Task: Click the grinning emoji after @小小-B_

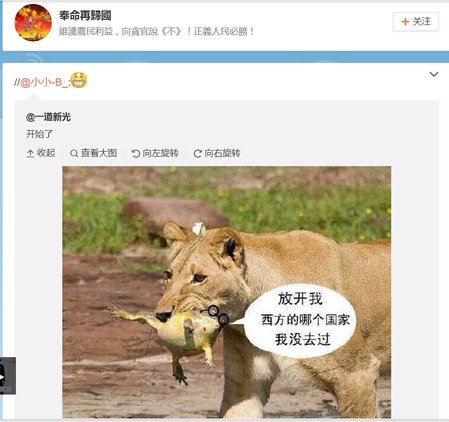Action: (79, 80)
